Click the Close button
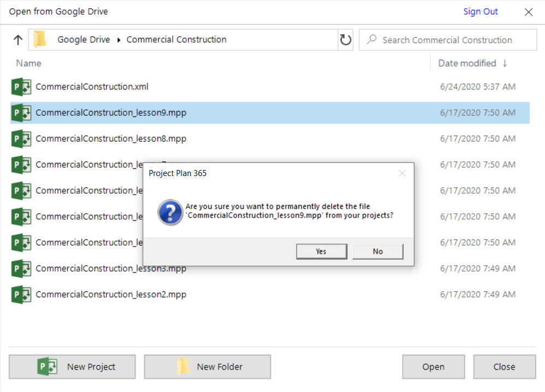This screenshot has width=545, height=392. tap(505, 367)
